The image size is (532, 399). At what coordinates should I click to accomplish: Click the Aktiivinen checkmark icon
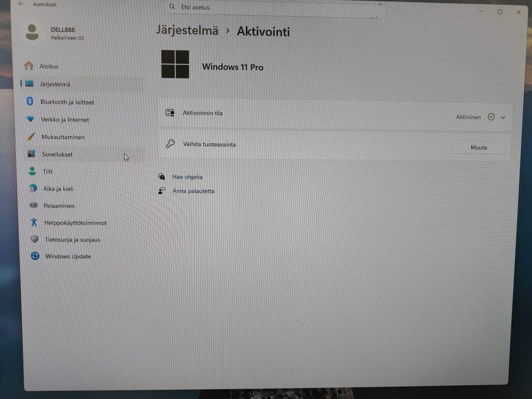[x=491, y=117]
